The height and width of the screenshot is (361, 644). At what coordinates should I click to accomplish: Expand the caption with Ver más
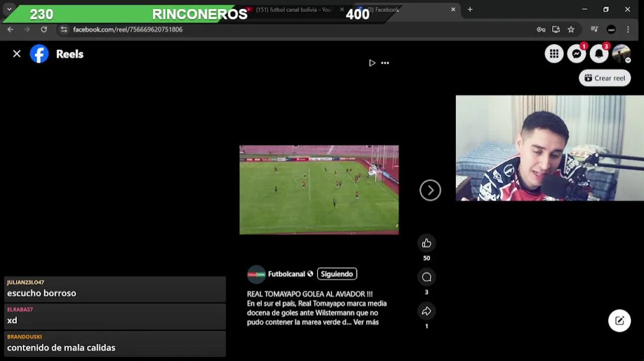(x=366, y=322)
